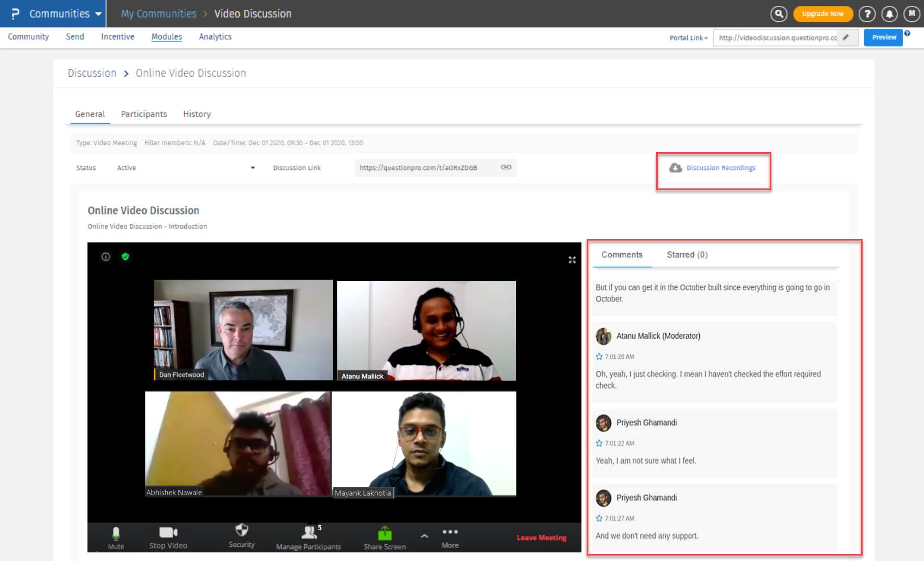The height and width of the screenshot is (561, 924).
Task: Click Priyesh Ghamandi avatar on 7:01:22 comment
Action: pos(604,423)
